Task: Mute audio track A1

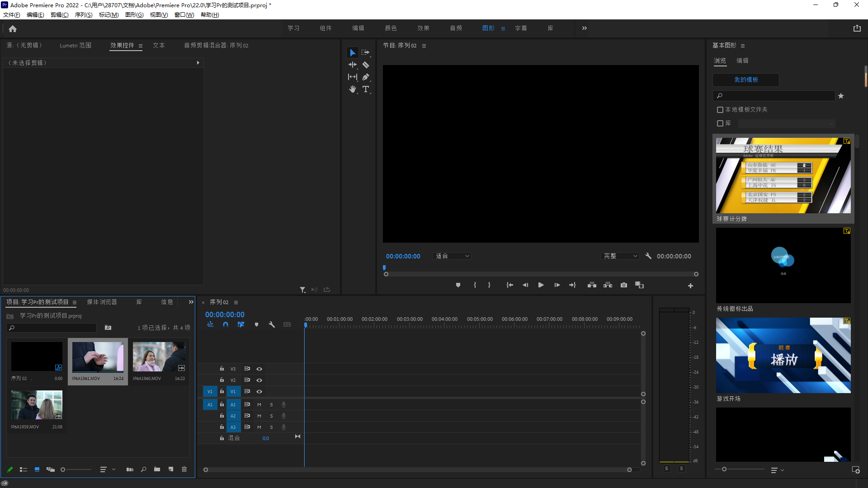Action: coord(259,404)
